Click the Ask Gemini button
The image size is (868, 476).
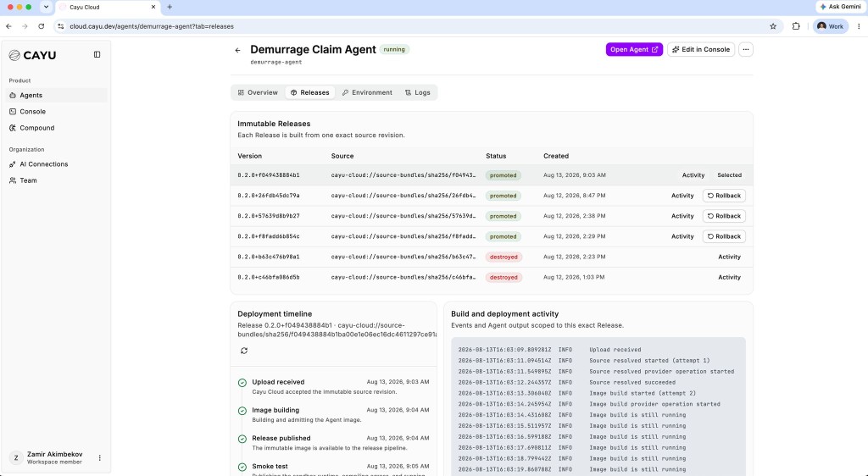(x=840, y=7)
